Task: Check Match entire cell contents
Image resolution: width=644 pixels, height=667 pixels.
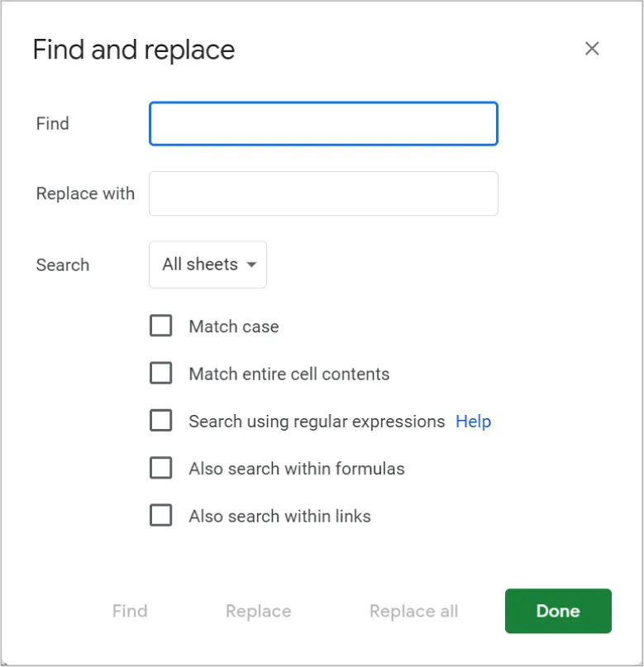Action: click(x=161, y=373)
